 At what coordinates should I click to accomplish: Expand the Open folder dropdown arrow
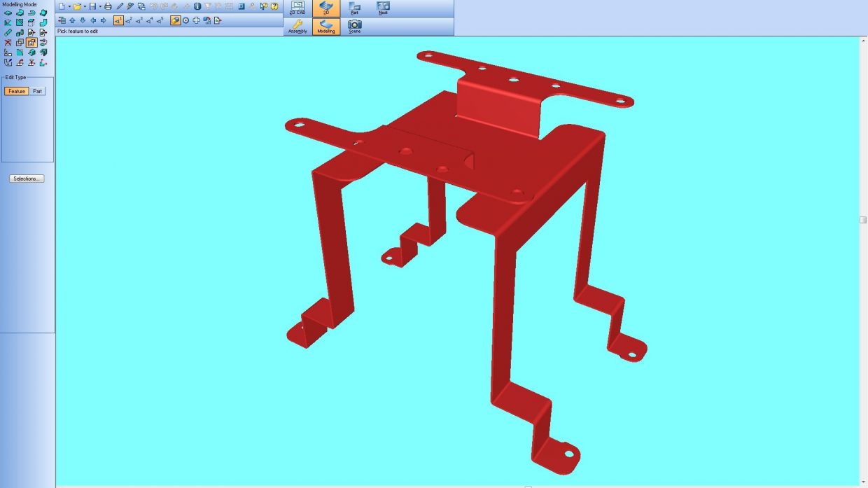85,6
